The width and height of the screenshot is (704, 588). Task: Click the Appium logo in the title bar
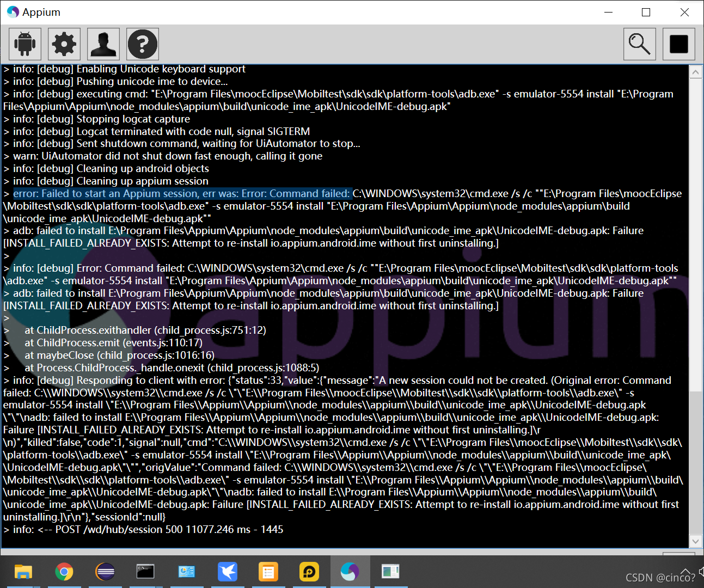[x=13, y=12]
